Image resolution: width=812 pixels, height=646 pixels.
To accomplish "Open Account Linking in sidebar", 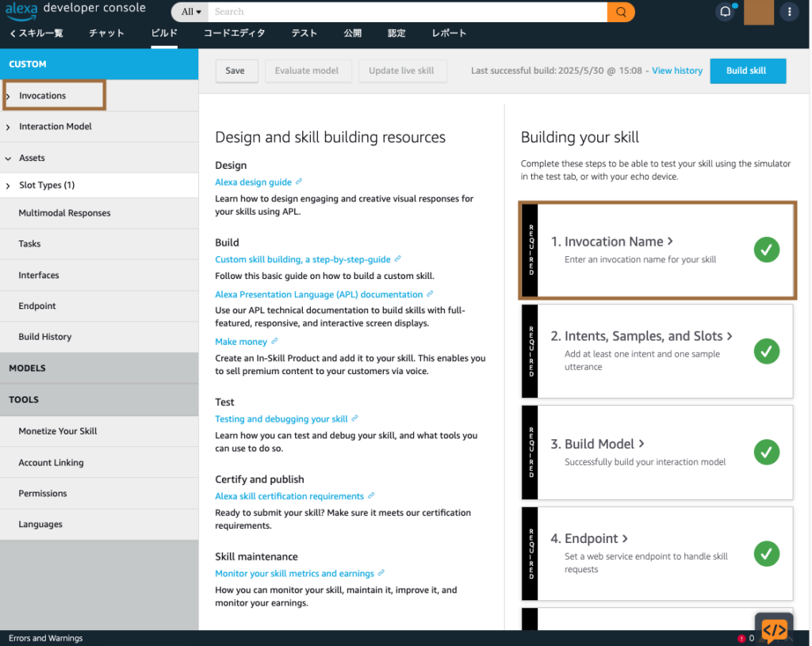I will (x=99, y=462).
